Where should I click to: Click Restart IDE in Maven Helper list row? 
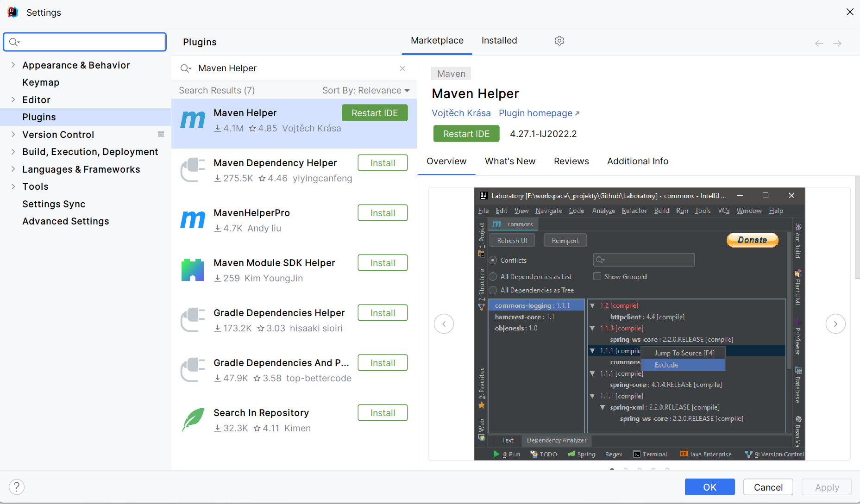coord(375,113)
